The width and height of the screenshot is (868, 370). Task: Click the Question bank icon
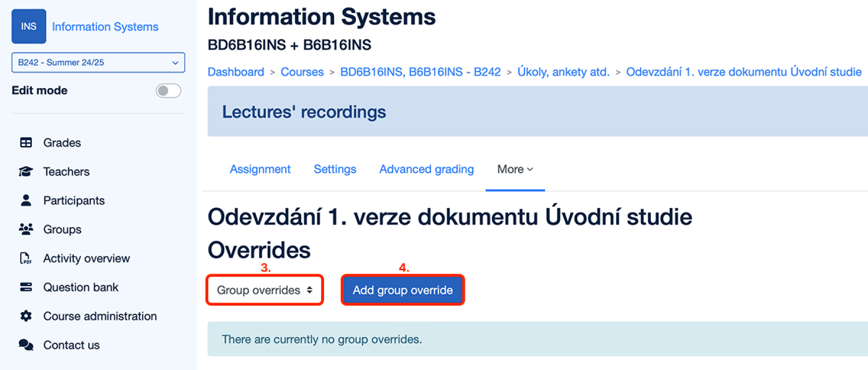coord(26,287)
